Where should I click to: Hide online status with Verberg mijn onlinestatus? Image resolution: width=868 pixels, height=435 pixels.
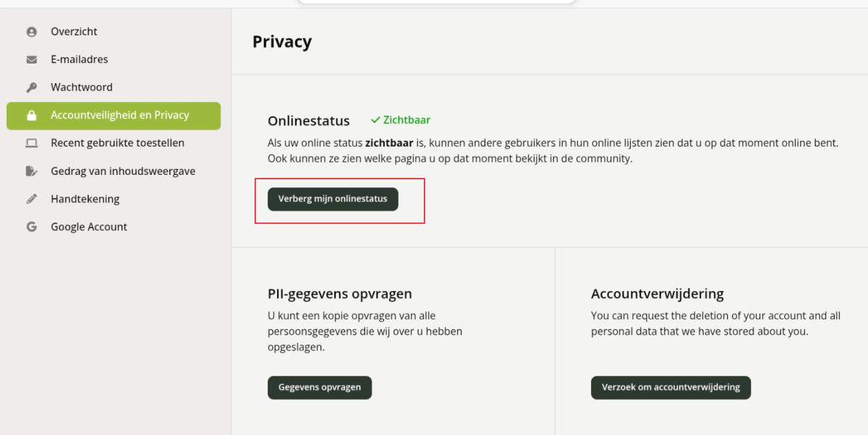(333, 199)
